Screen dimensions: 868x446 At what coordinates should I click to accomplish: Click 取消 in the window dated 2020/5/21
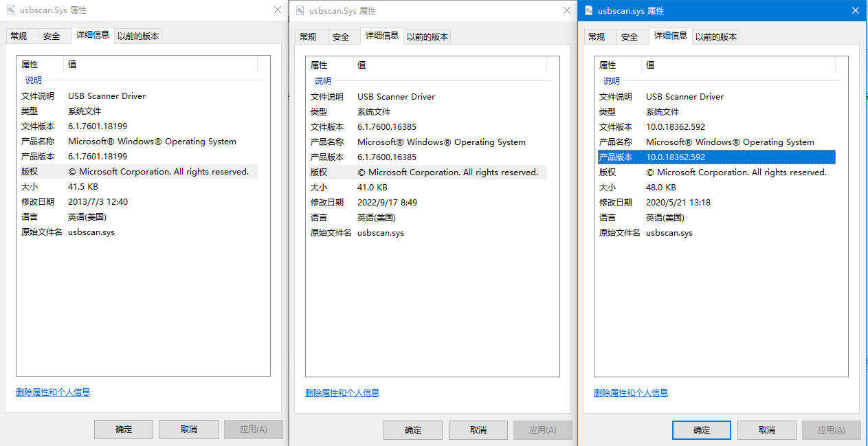(766, 430)
